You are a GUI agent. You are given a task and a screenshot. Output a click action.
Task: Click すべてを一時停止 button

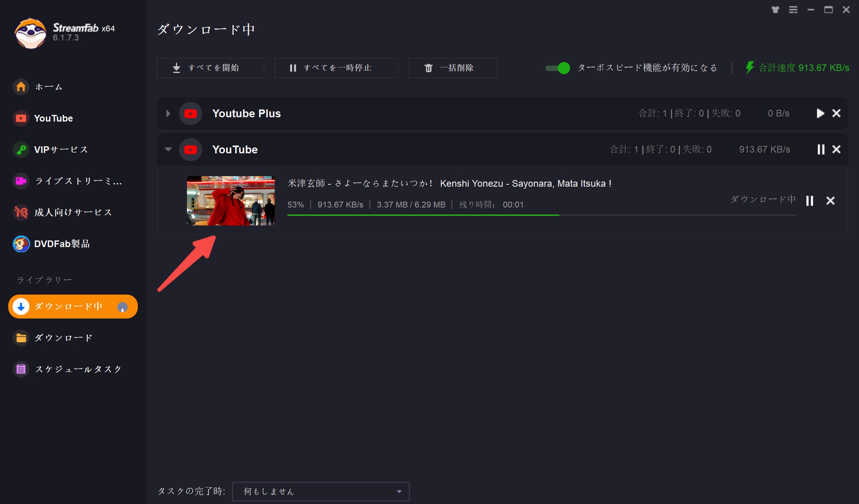pos(336,68)
